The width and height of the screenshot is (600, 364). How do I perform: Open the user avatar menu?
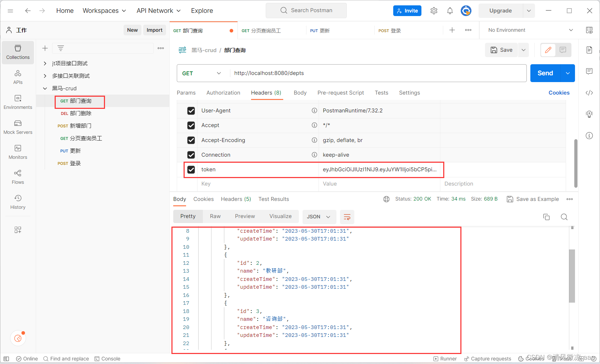pyautogui.click(x=466, y=11)
